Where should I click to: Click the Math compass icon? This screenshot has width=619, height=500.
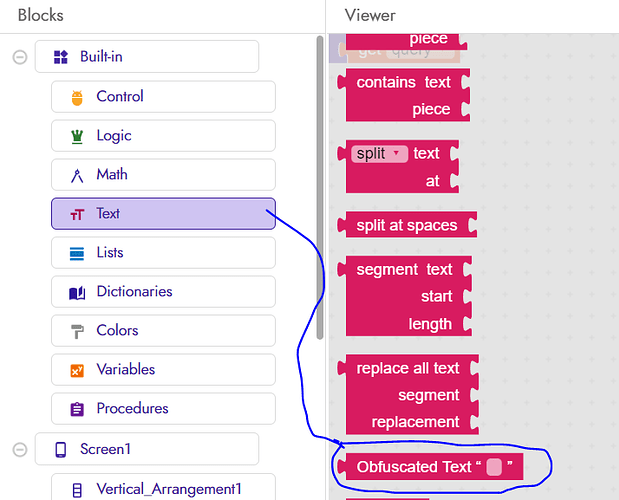77,176
